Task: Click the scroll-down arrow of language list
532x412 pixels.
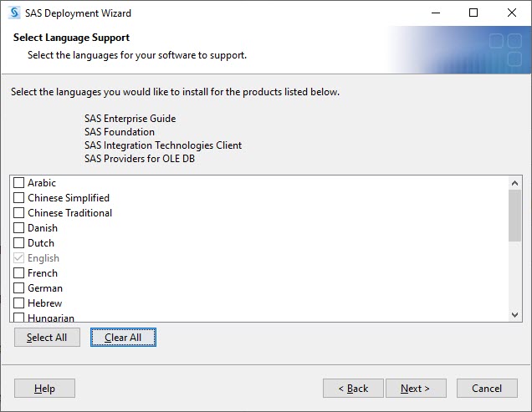Action: click(514, 315)
